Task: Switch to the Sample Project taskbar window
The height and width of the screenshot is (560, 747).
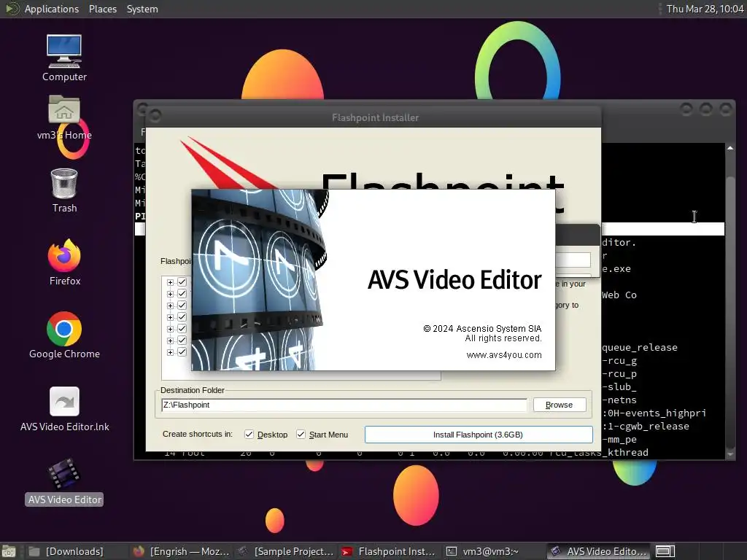Action: [x=286, y=551]
